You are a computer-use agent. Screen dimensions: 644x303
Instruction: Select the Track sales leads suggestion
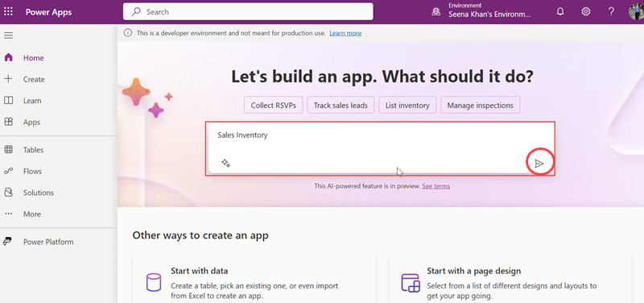click(x=341, y=106)
